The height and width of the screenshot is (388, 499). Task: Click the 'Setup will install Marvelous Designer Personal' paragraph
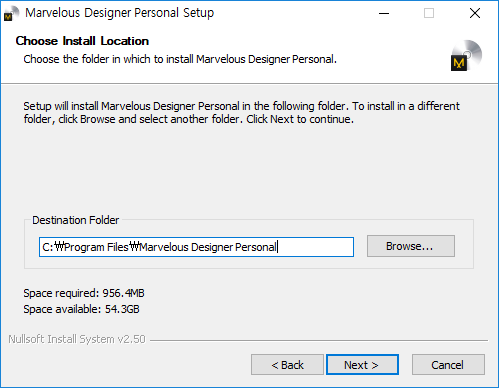coord(241,112)
